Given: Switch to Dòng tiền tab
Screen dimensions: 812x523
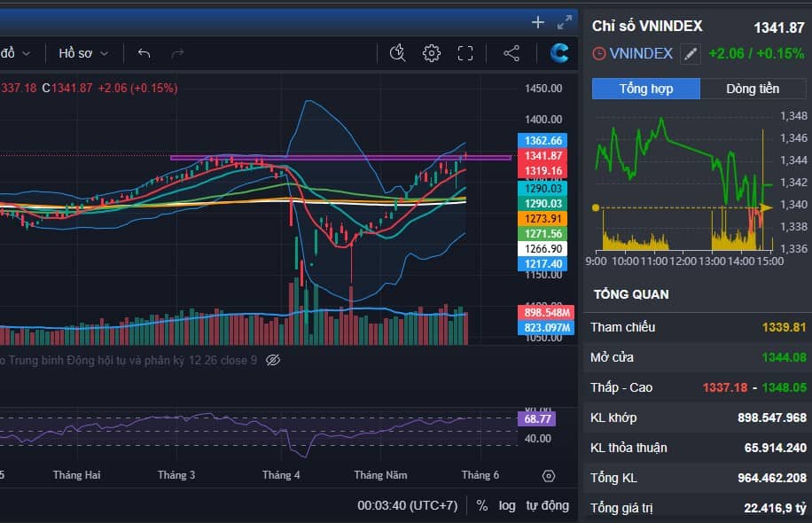Looking at the screenshot, I should pos(753,89).
